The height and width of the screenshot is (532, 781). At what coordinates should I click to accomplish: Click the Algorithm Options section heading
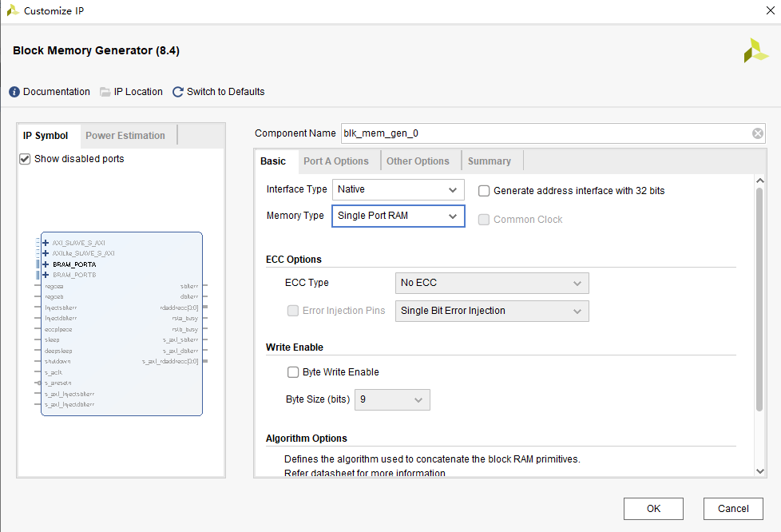(x=307, y=439)
